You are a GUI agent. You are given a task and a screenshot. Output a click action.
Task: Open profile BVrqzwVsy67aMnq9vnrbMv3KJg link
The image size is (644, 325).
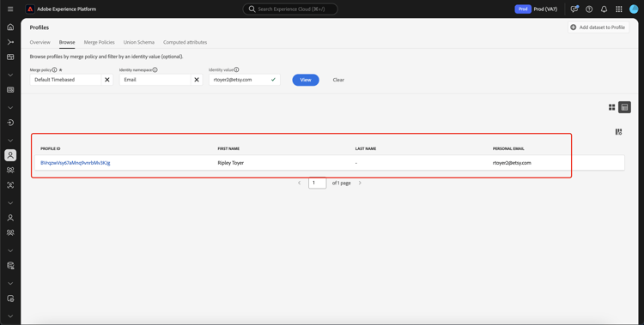tap(76, 163)
